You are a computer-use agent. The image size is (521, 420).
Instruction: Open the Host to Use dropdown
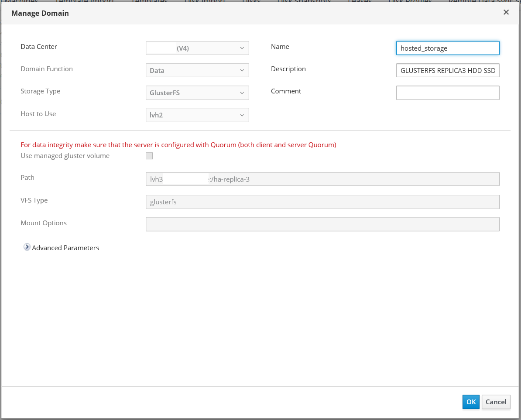tap(197, 115)
